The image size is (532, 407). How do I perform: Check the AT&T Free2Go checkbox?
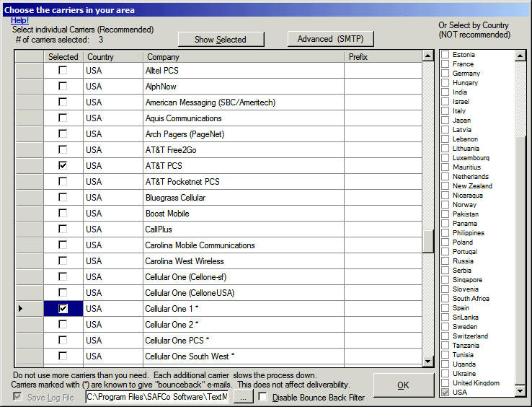(63, 149)
